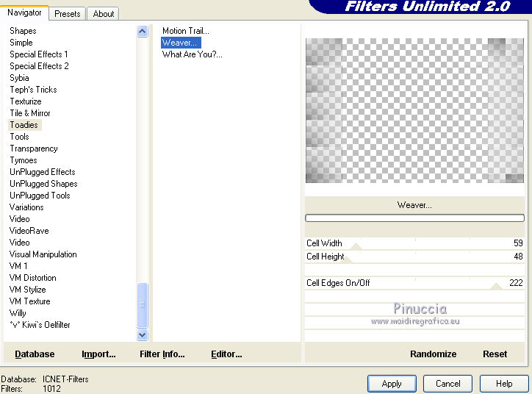Select Teph's Tricks category
Viewport: 532px width, 394px height.
pyautogui.click(x=33, y=90)
